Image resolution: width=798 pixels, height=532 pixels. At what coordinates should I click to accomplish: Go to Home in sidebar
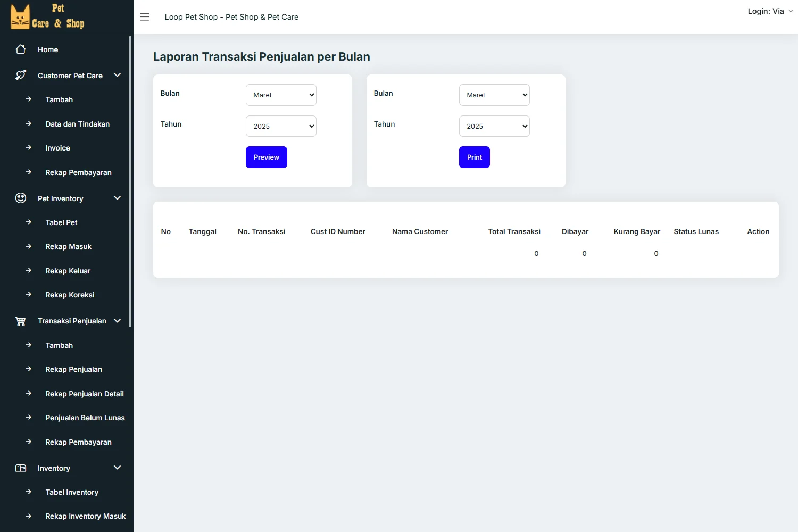click(48, 49)
